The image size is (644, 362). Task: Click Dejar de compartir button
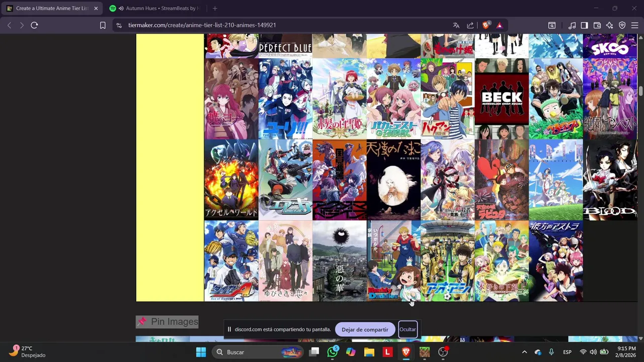click(365, 329)
